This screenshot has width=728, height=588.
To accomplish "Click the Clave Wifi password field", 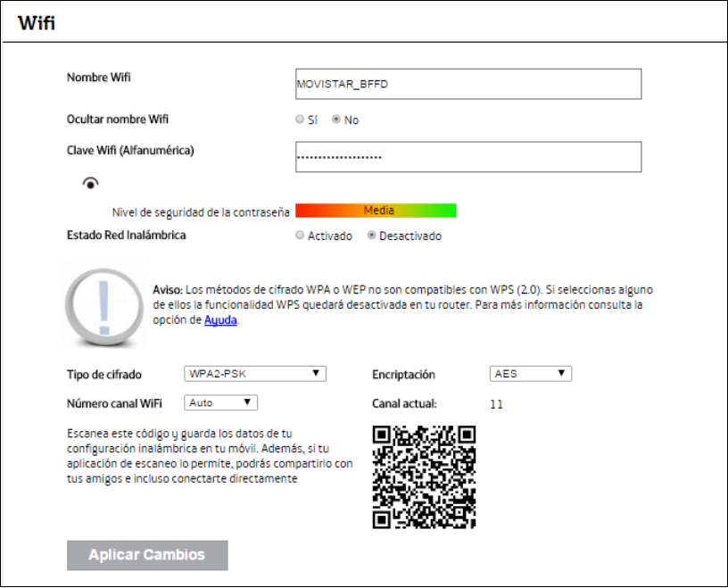I will [468, 157].
